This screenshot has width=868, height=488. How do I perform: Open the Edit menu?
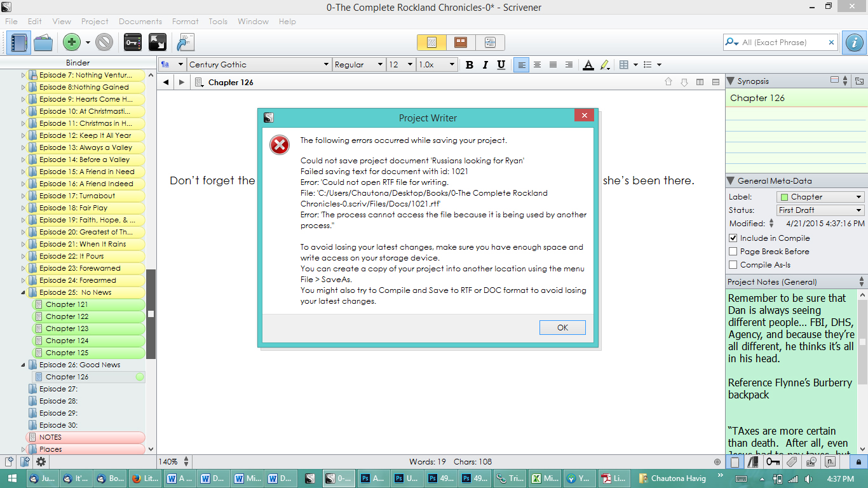coord(34,22)
